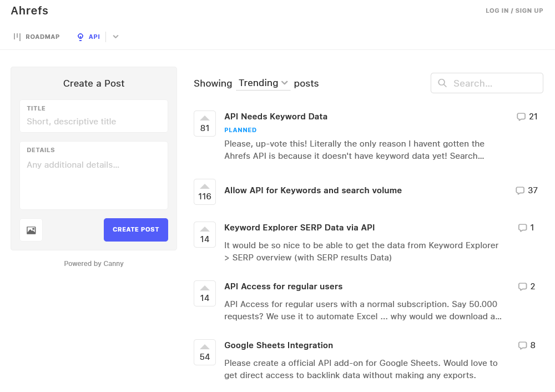Upvote Keyword Explorer SERP Data via API
This screenshot has height=392, width=555.
point(205,234)
